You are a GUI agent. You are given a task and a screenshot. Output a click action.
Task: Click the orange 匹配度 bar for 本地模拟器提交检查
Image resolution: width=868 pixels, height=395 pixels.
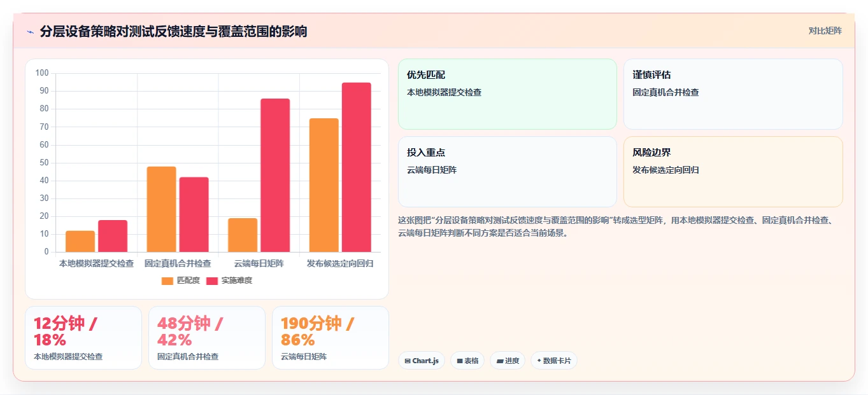coord(80,241)
